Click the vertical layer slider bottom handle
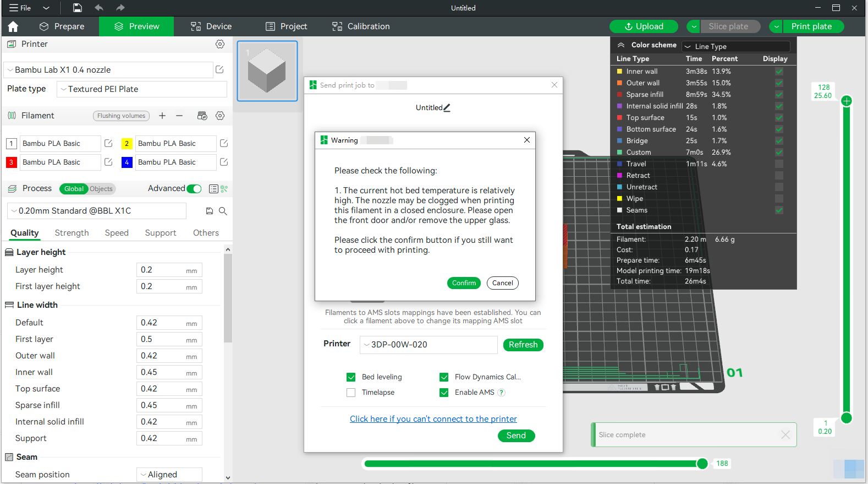This screenshot has width=868, height=484. click(x=847, y=418)
